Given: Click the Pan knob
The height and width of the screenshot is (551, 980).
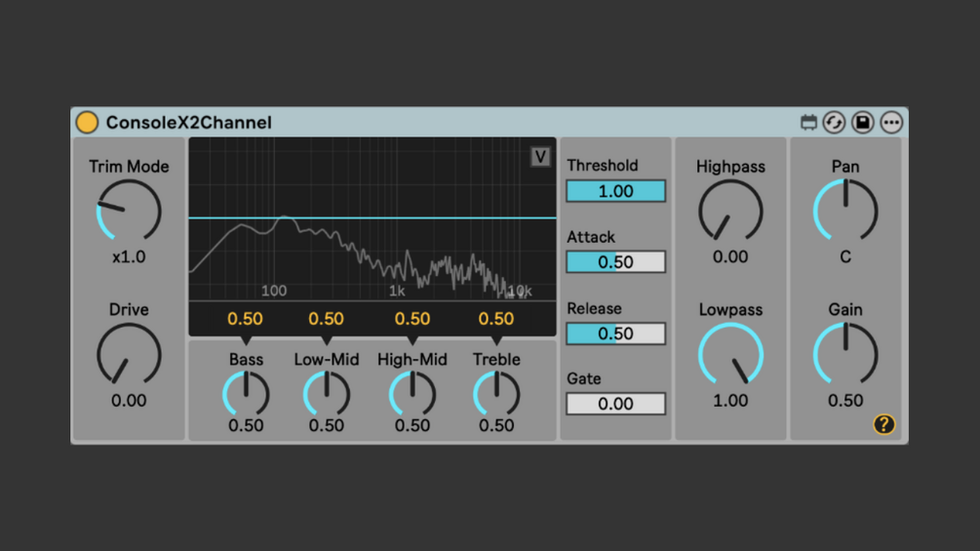Looking at the screenshot, I should (x=845, y=212).
